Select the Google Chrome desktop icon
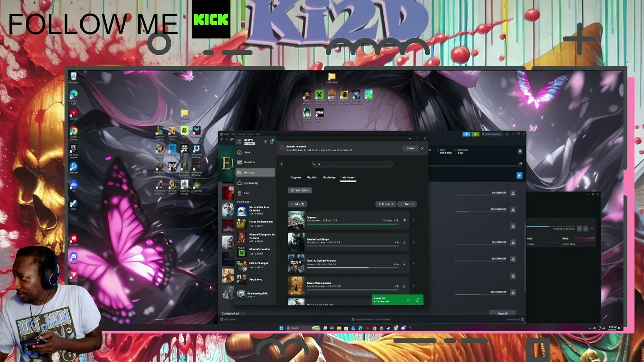Viewport: 644px width, 362px height. (x=74, y=132)
